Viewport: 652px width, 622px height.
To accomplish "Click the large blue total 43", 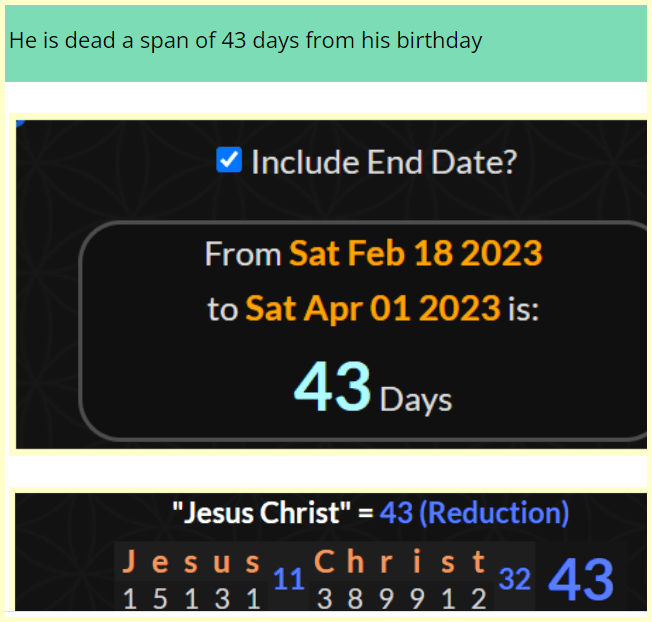I will (x=581, y=580).
